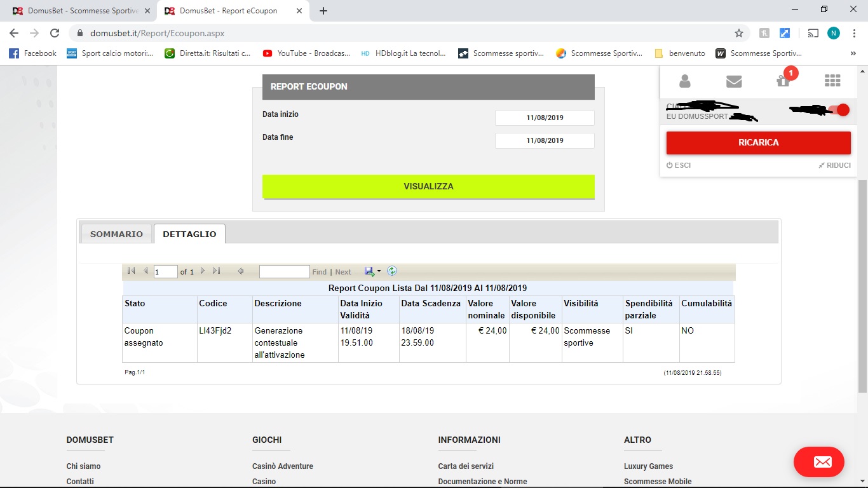Viewport: 868px width, 488px height.
Task: Go to previous page of the report
Action: pos(146,271)
